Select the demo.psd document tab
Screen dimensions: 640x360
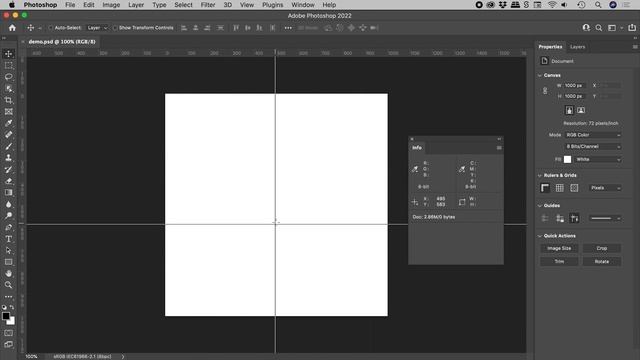[x=62, y=42]
